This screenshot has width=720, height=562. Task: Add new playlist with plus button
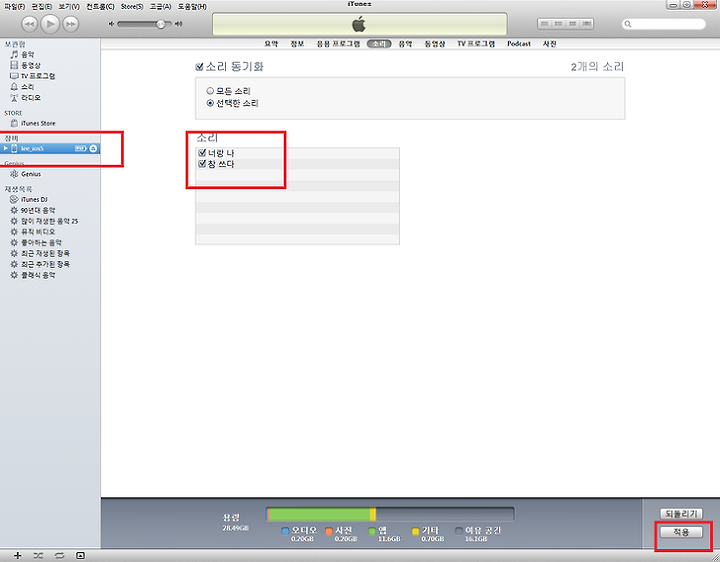click(x=17, y=556)
